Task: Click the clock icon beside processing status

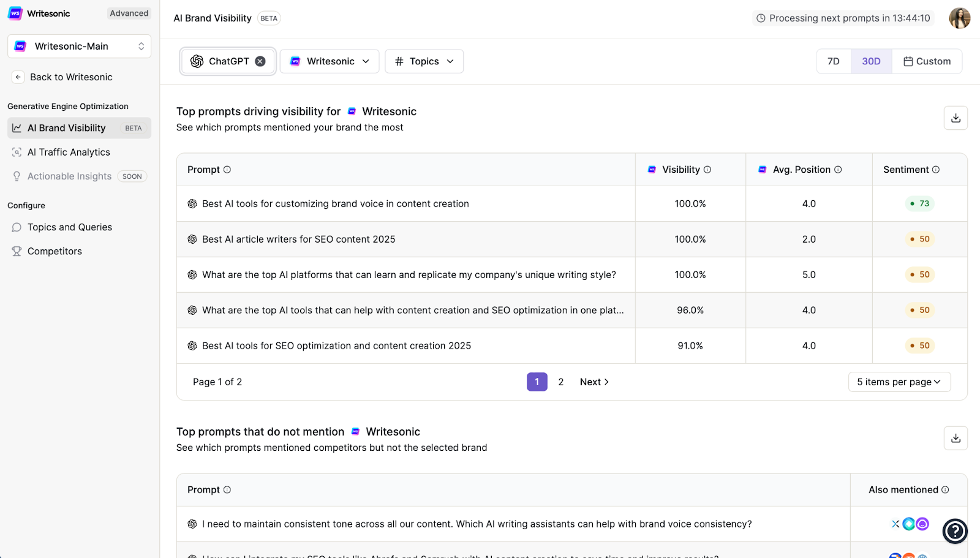Action: click(x=761, y=18)
